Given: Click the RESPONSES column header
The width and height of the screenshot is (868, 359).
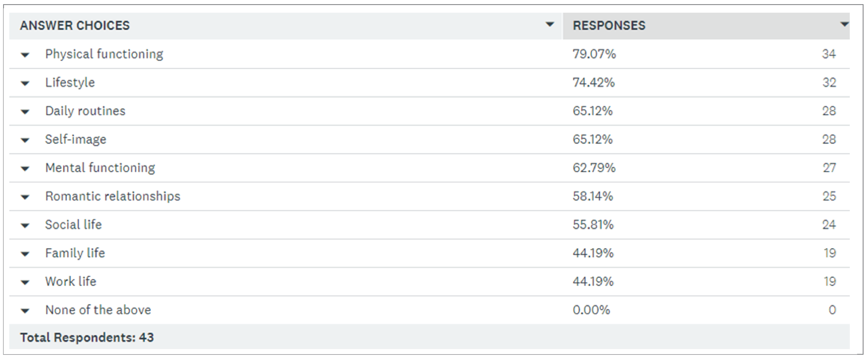Looking at the screenshot, I should tap(609, 26).
